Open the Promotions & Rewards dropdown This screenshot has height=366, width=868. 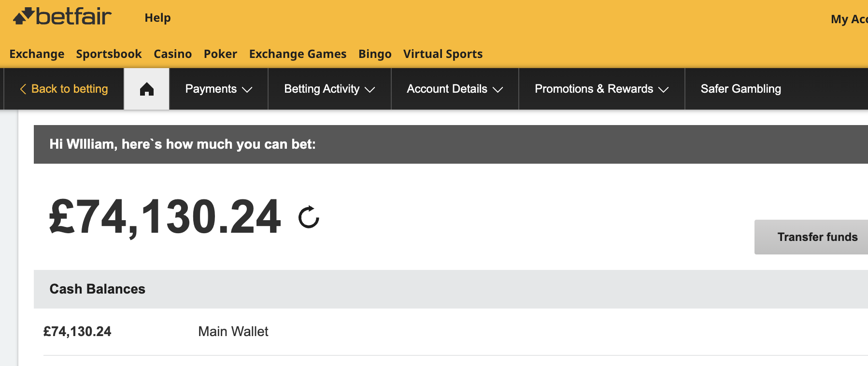click(602, 89)
